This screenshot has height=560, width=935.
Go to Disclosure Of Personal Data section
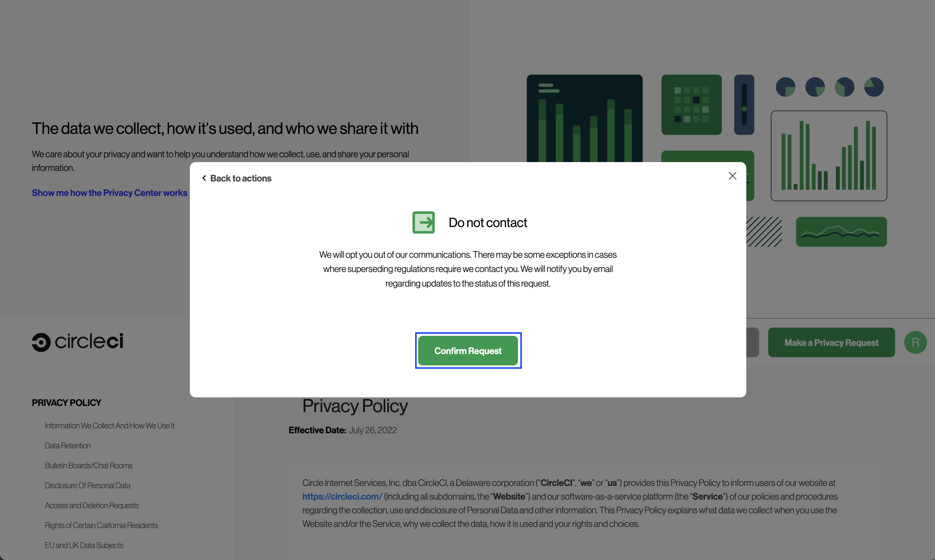(88, 486)
